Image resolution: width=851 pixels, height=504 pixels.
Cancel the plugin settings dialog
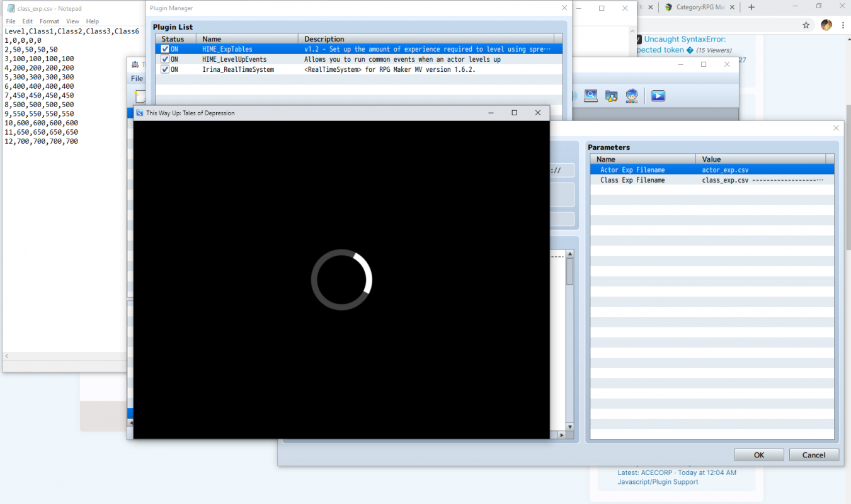(x=814, y=455)
